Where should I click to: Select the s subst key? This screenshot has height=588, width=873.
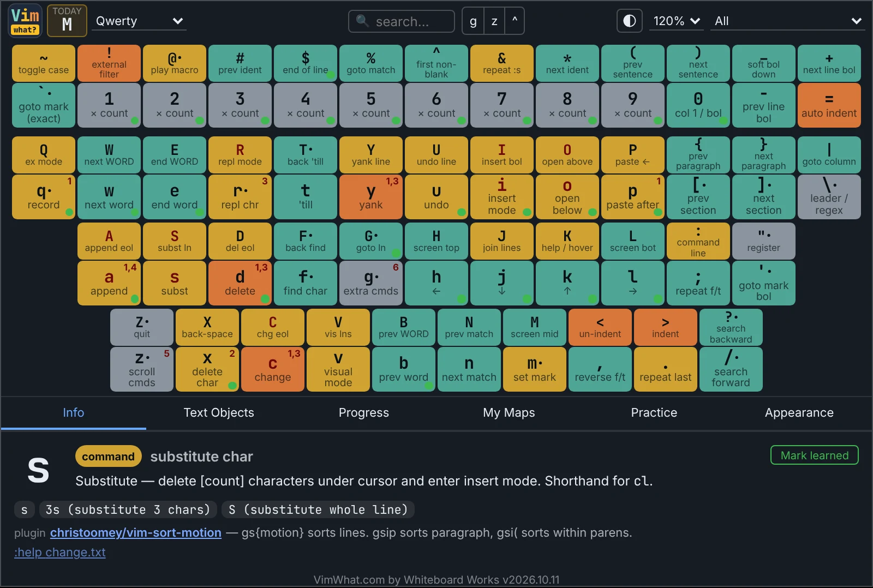pyautogui.click(x=175, y=283)
